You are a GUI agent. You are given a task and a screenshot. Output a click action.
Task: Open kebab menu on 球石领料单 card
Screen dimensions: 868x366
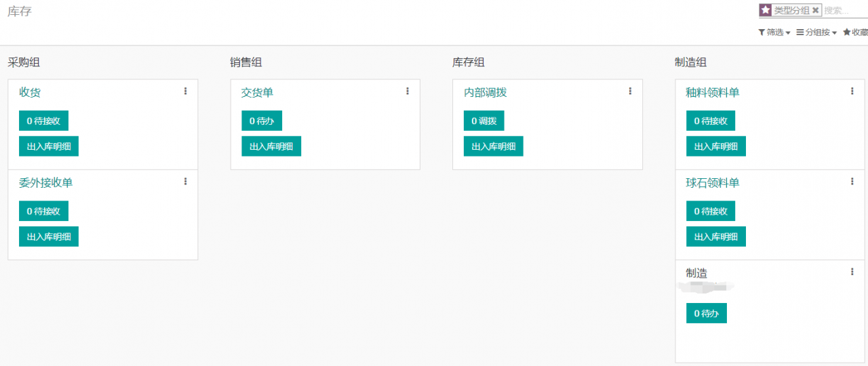(x=852, y=181)
